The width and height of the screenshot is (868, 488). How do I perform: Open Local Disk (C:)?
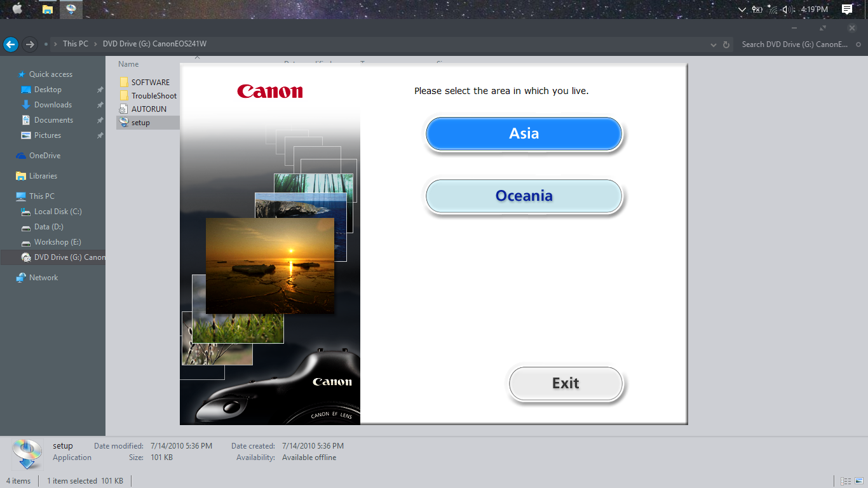(58, 212)
